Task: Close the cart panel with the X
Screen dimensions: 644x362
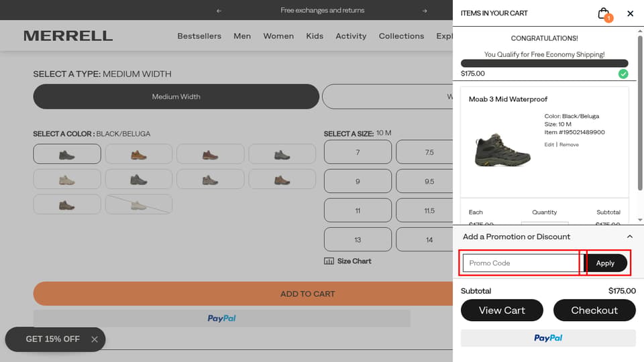Action: point(630,13)
